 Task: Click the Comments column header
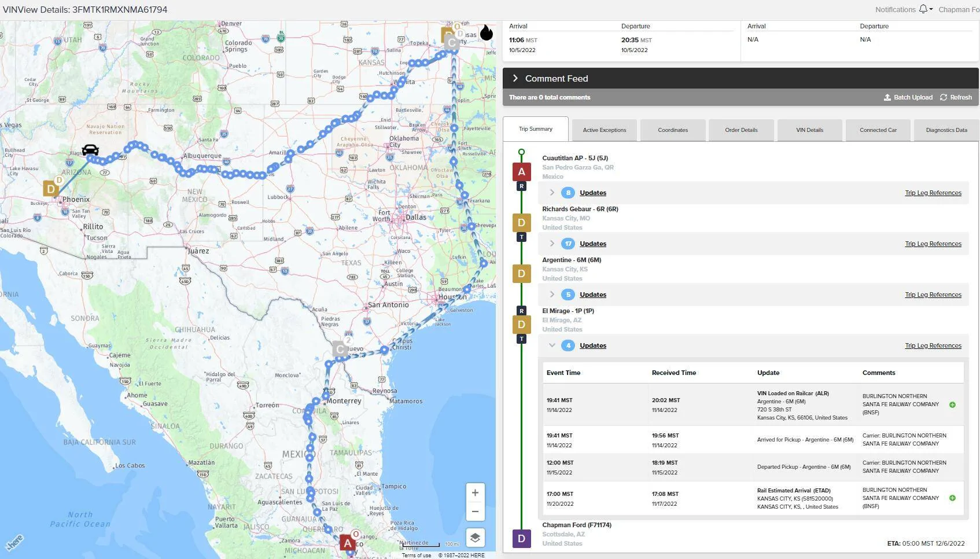tap(879, 373)
